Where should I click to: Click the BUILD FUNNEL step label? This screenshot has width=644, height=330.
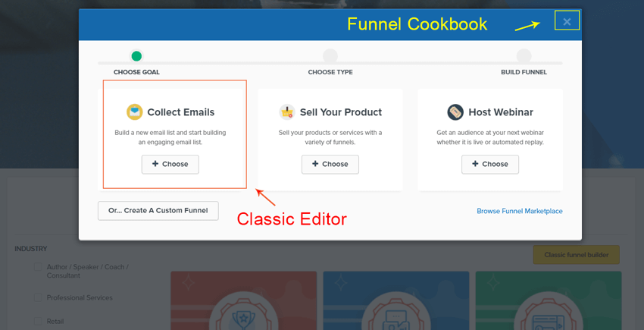click(524, 72)
